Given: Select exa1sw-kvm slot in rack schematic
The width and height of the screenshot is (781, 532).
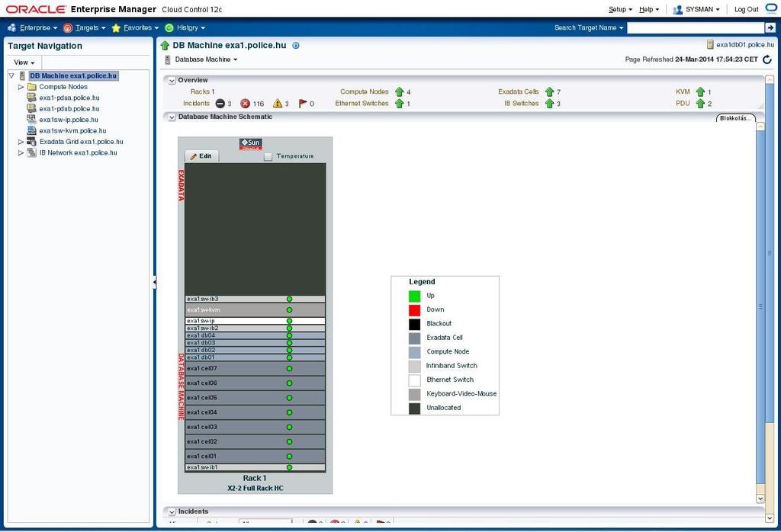Looking at the screenshot, I should (255, 310).
